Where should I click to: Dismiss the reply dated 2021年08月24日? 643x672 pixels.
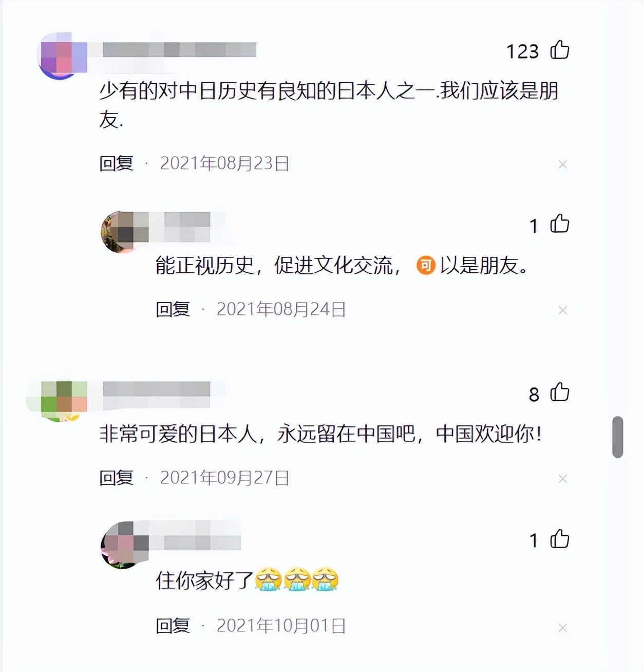click(562, 310)
